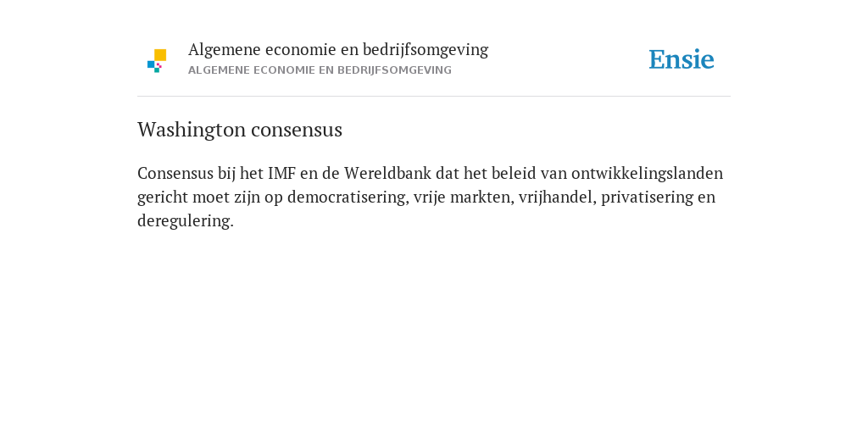Click the word 'vrijhandel' in the paragraph

[558, 197]
